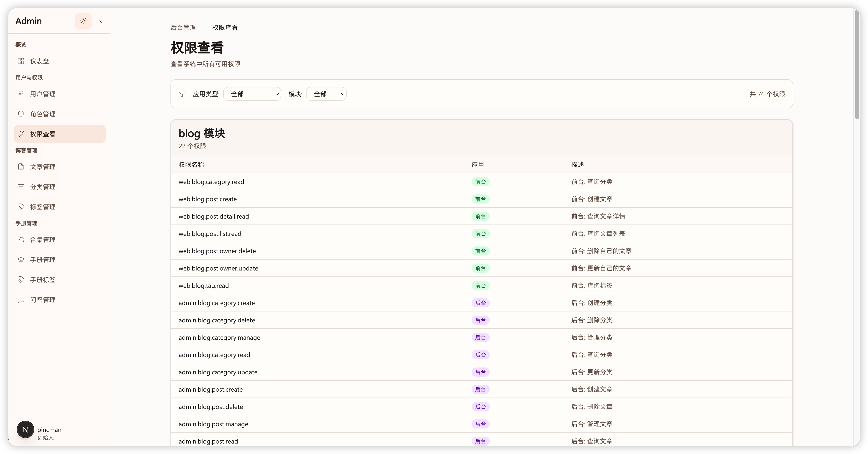Click the folder icon beside 合集管理
The image size is (868, 454).
click(21, 240)
